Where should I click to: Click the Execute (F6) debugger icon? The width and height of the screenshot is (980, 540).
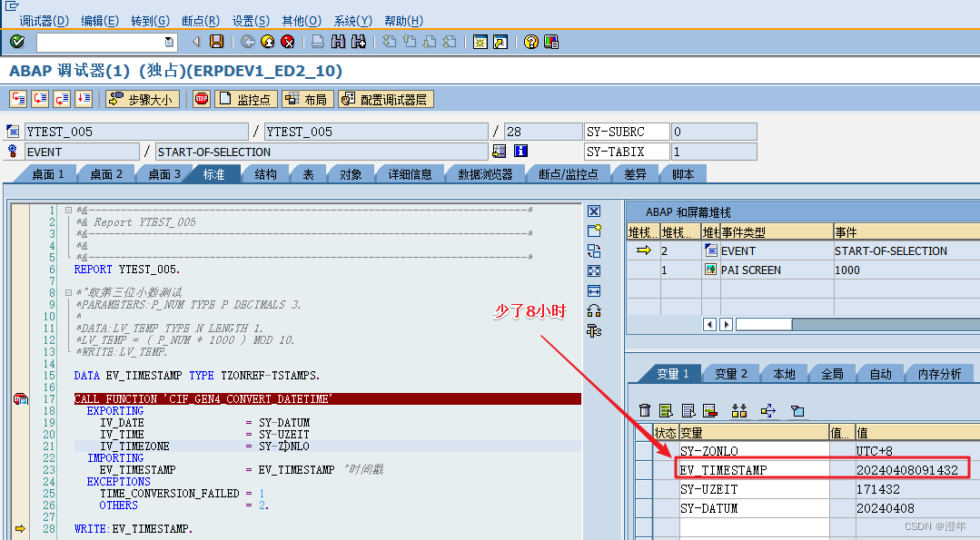tap(40, 99)
